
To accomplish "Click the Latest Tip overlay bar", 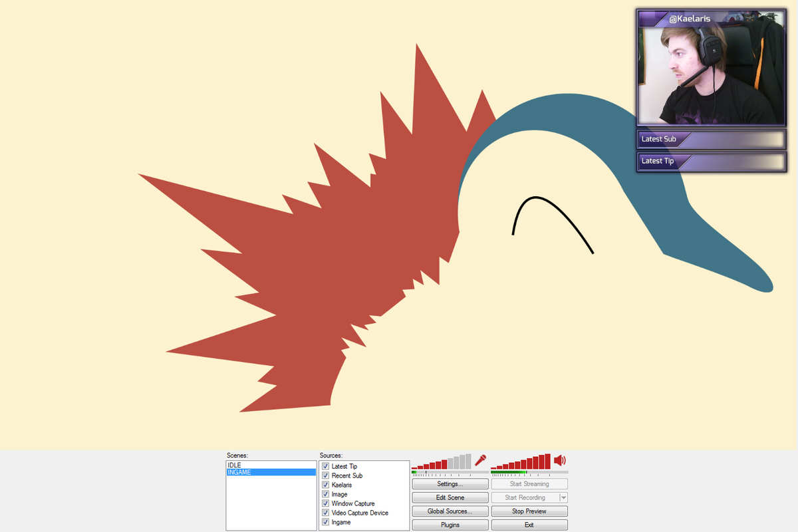I will 711,161.
